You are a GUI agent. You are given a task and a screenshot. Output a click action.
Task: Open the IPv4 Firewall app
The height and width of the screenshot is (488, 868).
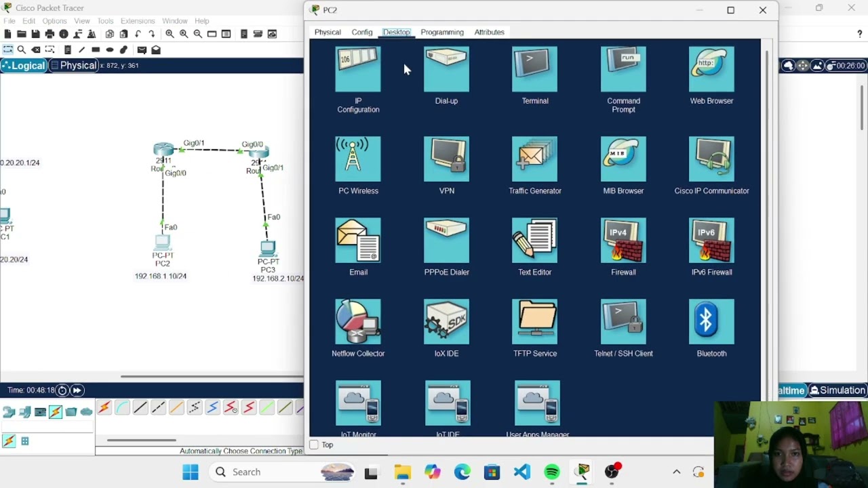[623, 241]
